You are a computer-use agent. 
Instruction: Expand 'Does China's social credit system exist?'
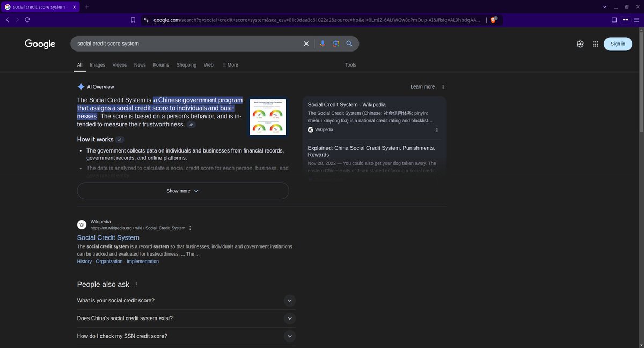(186, 318)
